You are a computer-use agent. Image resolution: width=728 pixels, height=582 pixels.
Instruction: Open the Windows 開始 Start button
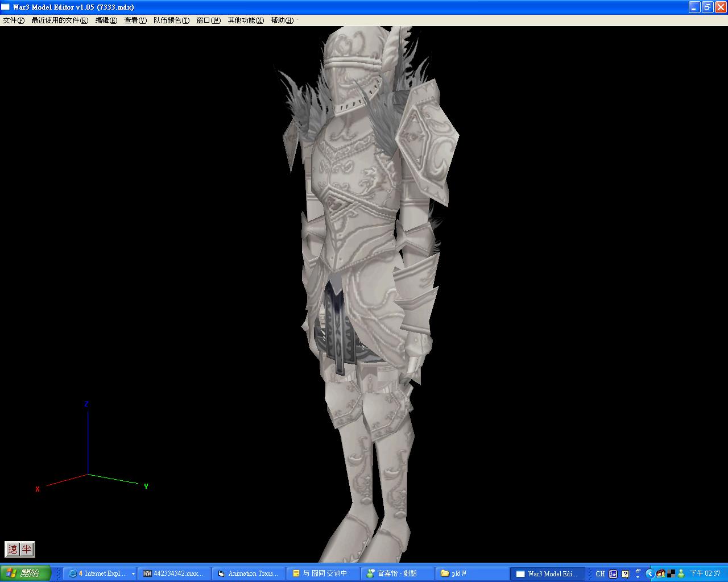click(x=25, y=573)
